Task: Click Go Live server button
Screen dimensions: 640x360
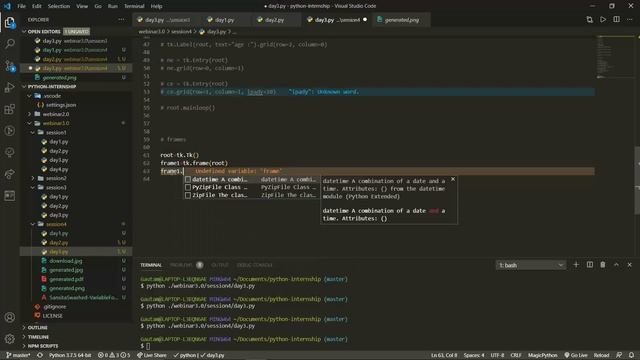Action: tap(576, 355)
